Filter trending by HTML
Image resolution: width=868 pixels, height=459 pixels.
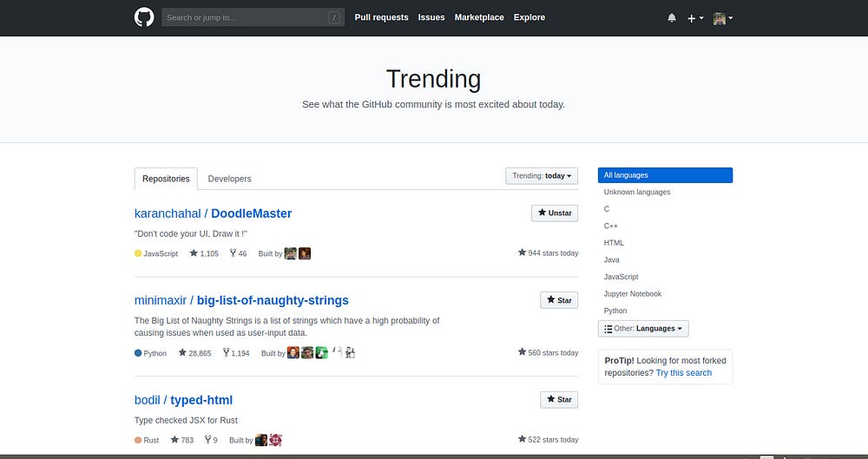(614, 242)
